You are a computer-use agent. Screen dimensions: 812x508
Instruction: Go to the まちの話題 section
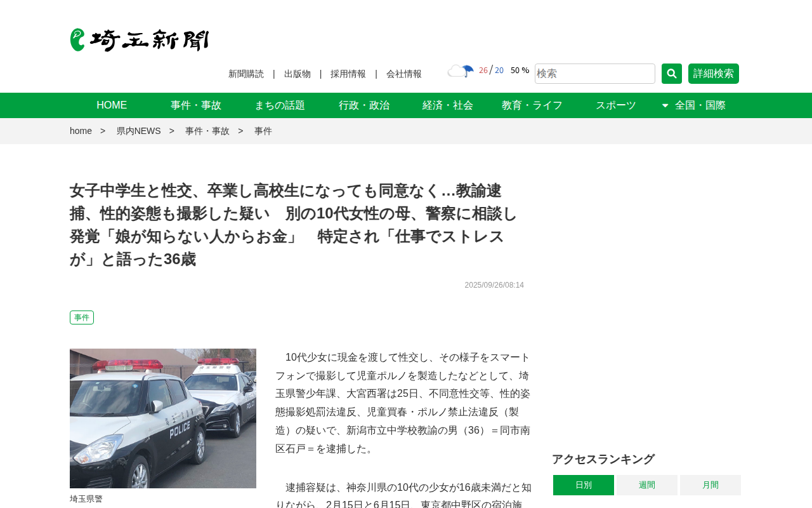[x=280, y=105]
